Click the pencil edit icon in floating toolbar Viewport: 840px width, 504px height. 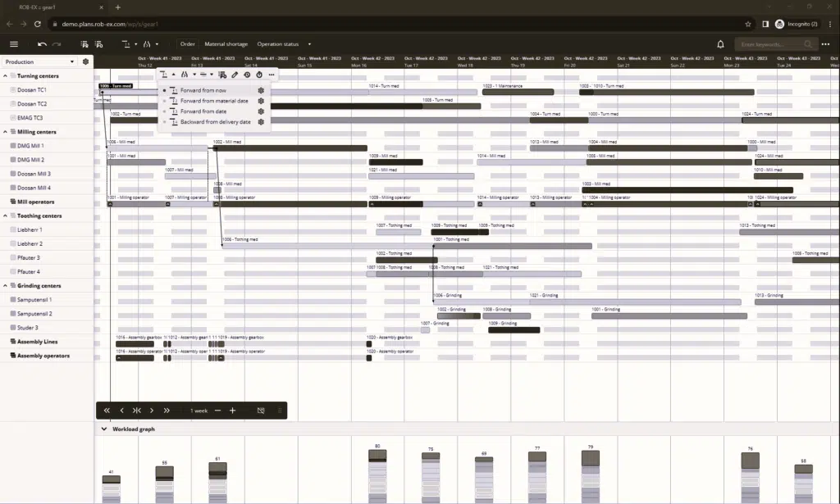coord(235,75)
